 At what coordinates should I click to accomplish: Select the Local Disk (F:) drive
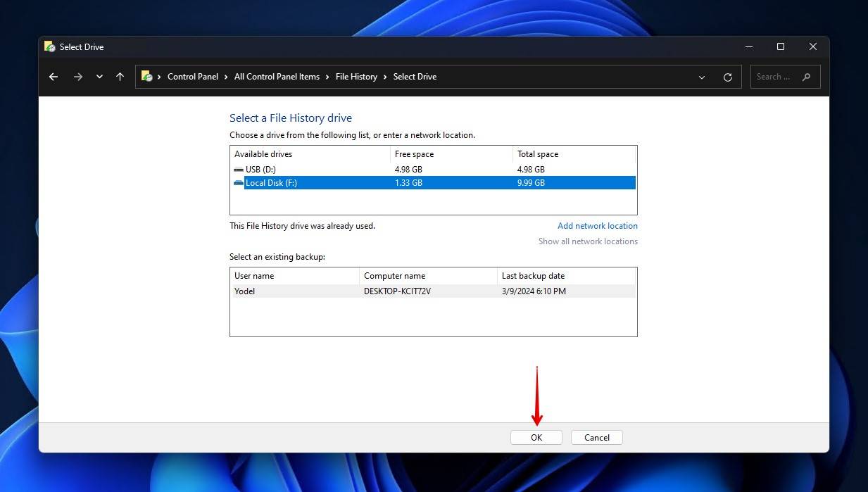point(317,182)
